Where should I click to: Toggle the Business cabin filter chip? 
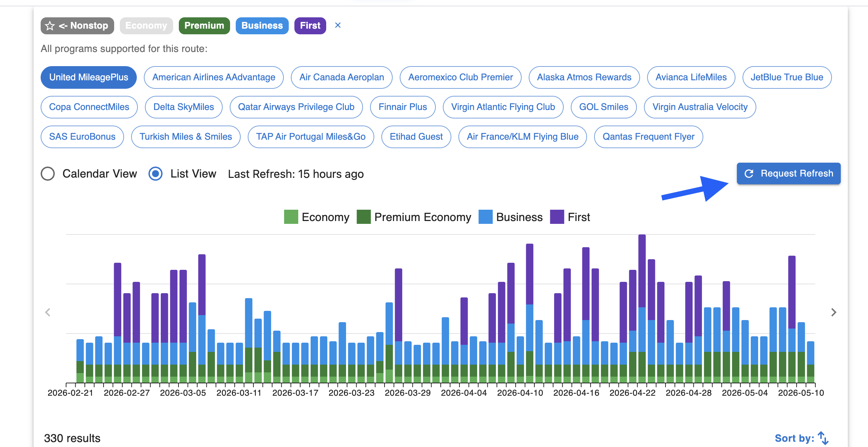262,26
